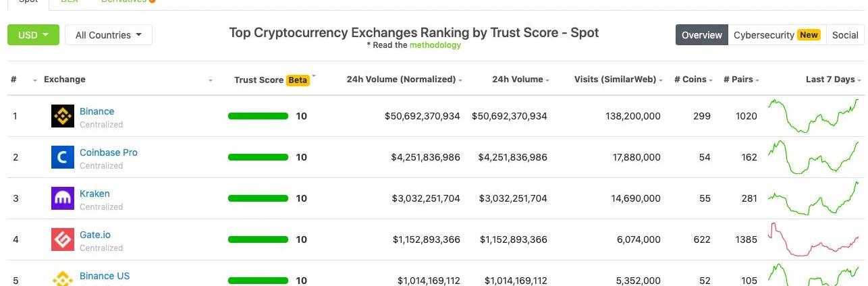Open Binance 7-day volume sparkline chart
This screenshot has width=868, height=286.
tap(813, 116)
